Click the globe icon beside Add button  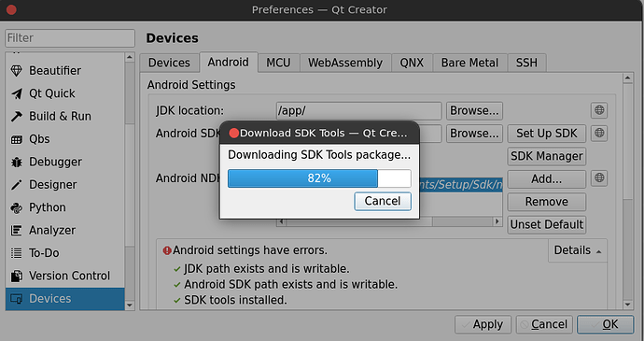click(x=599, y=178)
